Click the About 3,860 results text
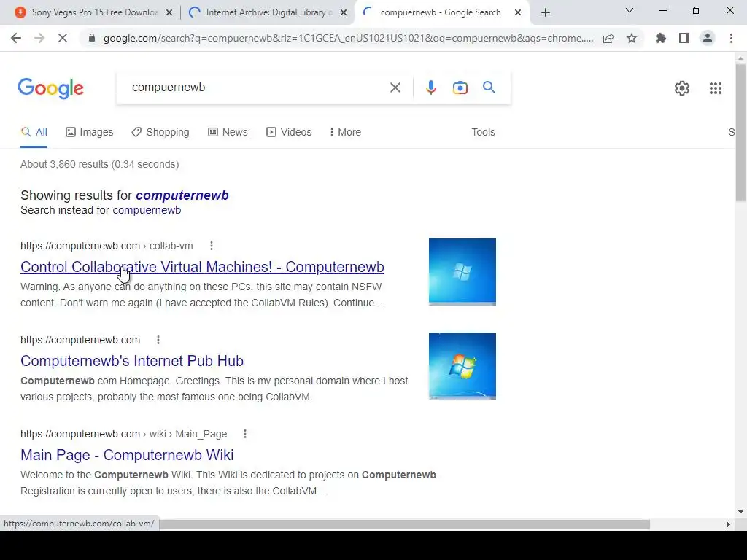 pos(99,164)
